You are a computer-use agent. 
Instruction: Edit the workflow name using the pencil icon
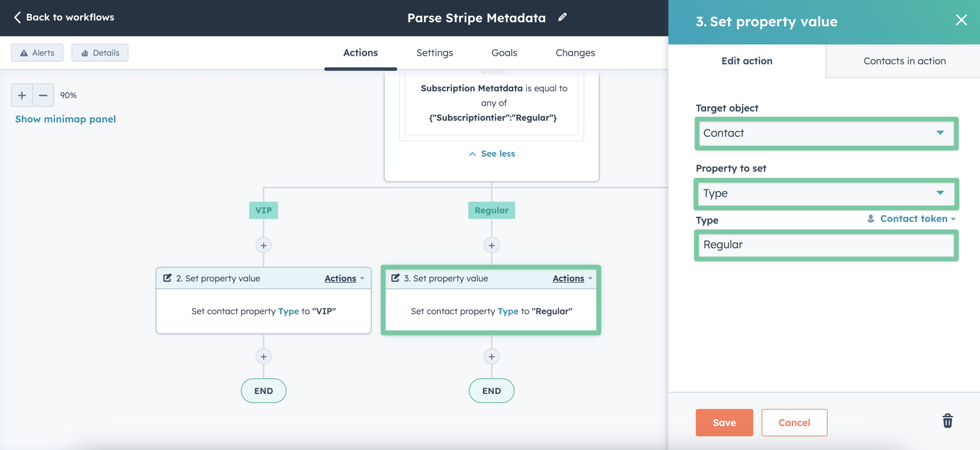coord(562,17)
